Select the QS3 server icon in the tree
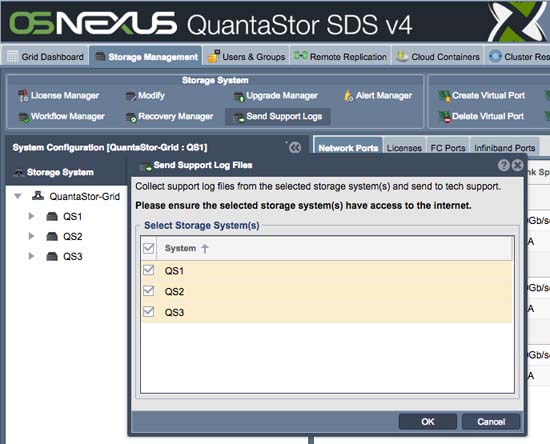This screenshot has width=550, height=444. [x=52, y=257]
